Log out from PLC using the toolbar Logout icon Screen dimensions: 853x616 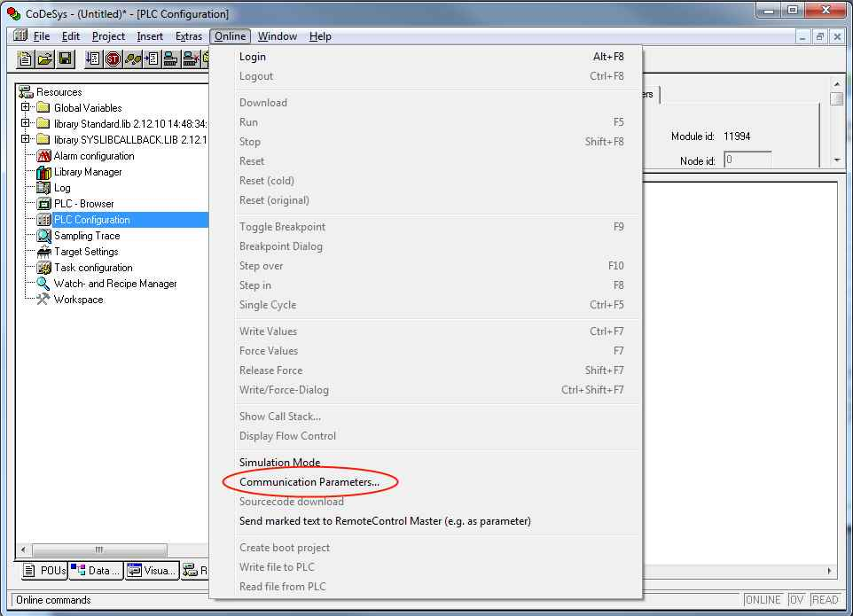[x=191, y=58]
